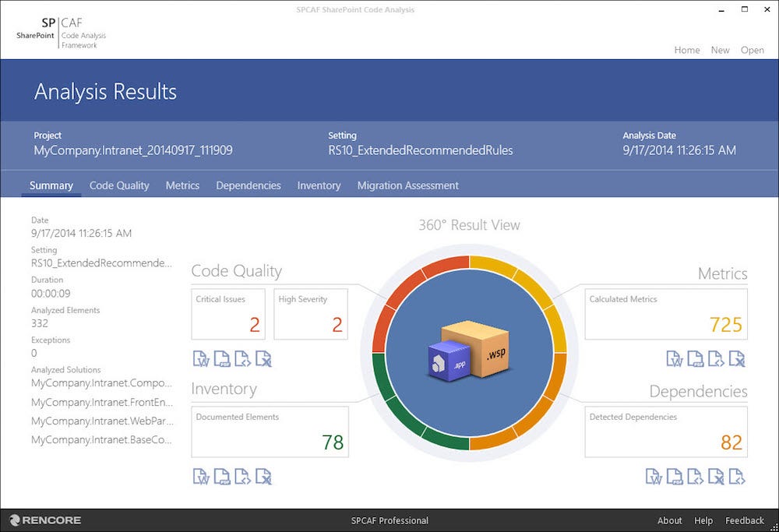Open the About link in the footer
The height and width of the screenshot is (532, 779).
(x=670, y=520)
